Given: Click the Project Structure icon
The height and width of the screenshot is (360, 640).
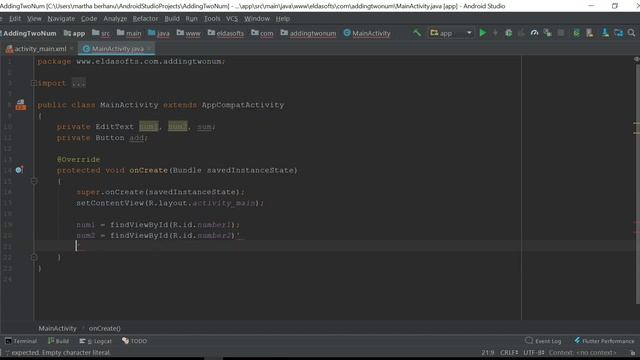Looking at the screenshot, I should pyautogui.click(x=618, y=33).
